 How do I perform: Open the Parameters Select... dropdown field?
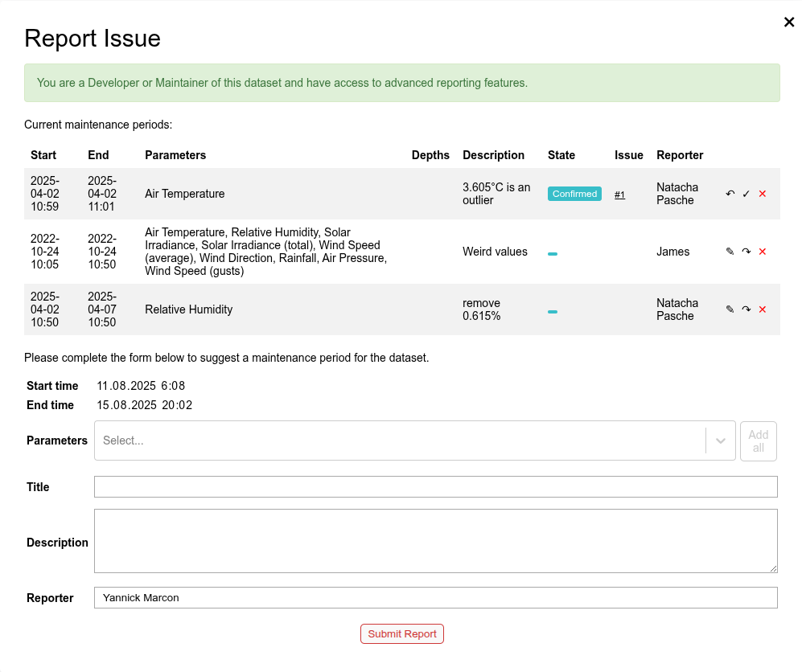coord(399,440)
